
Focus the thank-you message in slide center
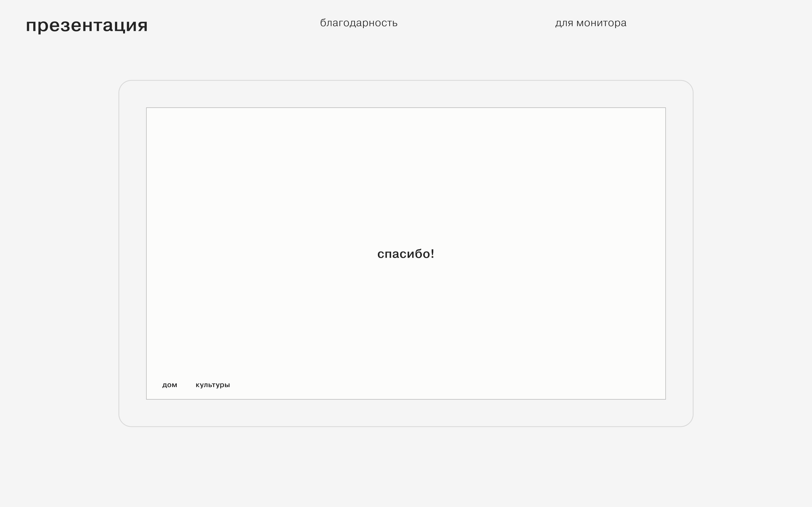tap(406, 254)
